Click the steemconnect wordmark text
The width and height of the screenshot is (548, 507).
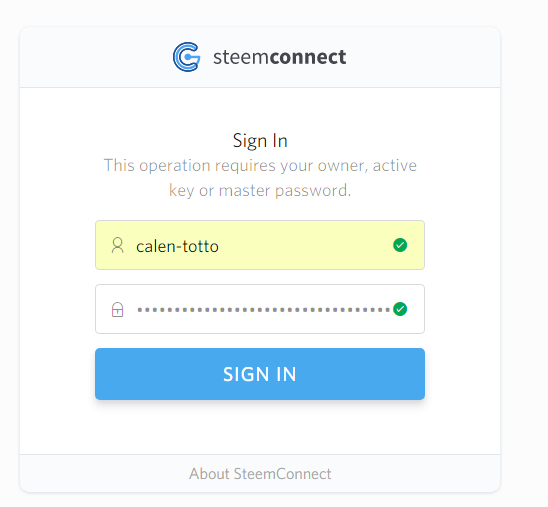[280, 57]
